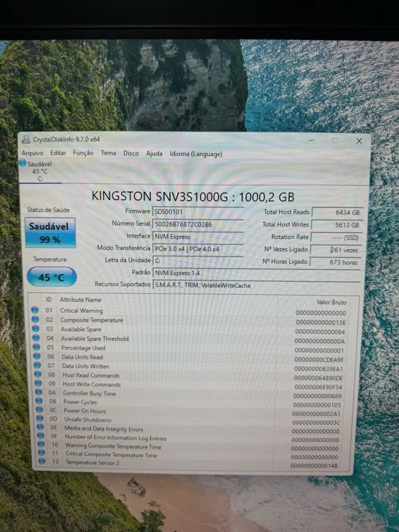This screenshot has width=399, height=532.
Task: Click the Saudável 99 % health status button
Action: pyautogui.click(x=50, y=233)
